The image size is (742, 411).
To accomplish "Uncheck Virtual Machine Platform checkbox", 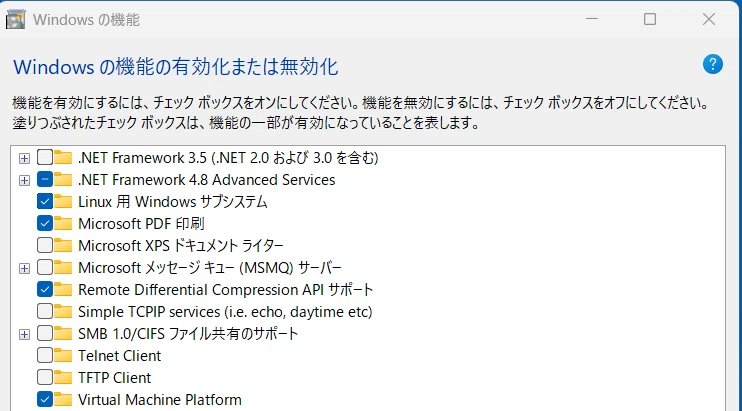I will (45, 399).
